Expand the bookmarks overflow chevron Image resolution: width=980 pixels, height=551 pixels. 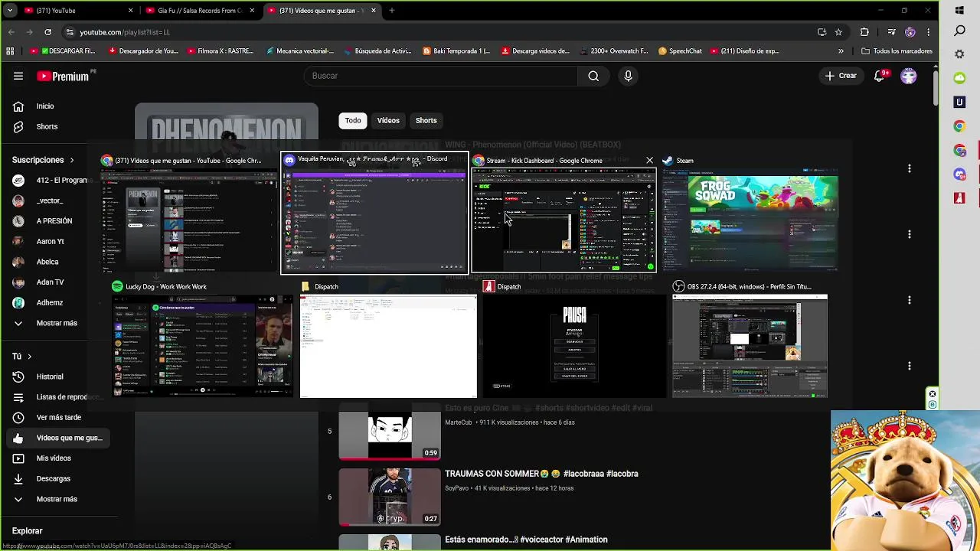[x=841, y=51]
